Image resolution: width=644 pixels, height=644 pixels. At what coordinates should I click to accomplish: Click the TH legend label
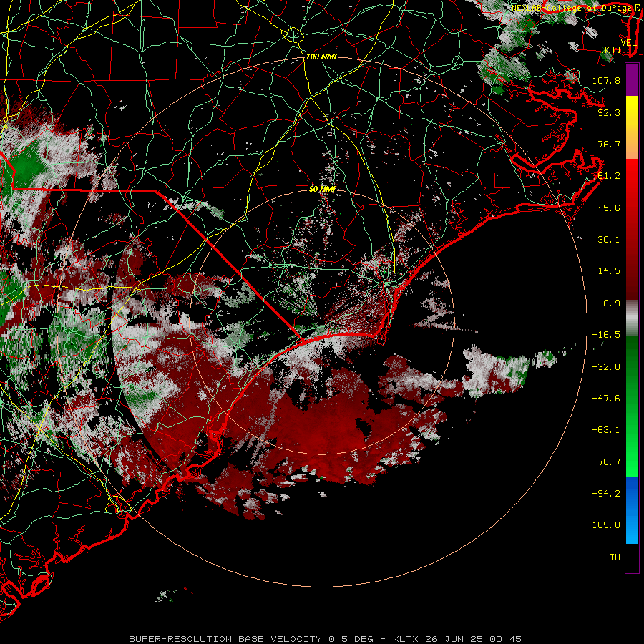(615, 557)
